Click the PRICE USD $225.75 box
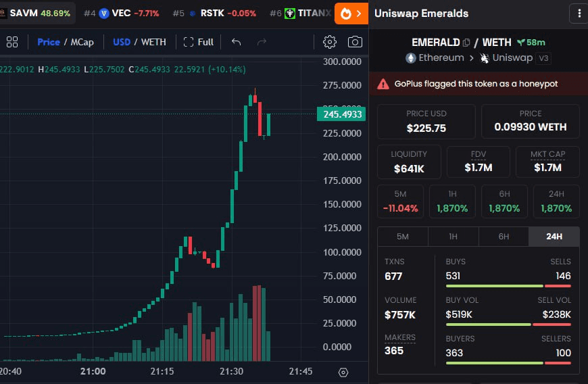This screenshot has width=588, height=384. tap(426, 122)
